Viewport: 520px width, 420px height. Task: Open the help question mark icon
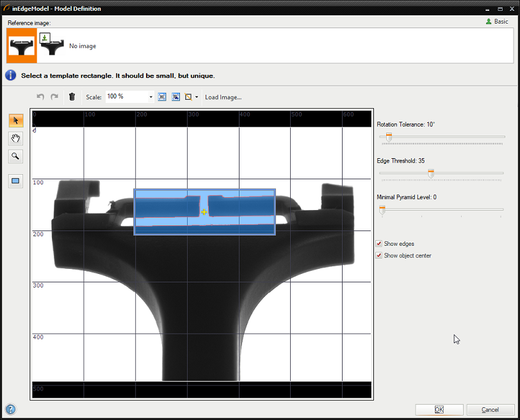(10, 409)
